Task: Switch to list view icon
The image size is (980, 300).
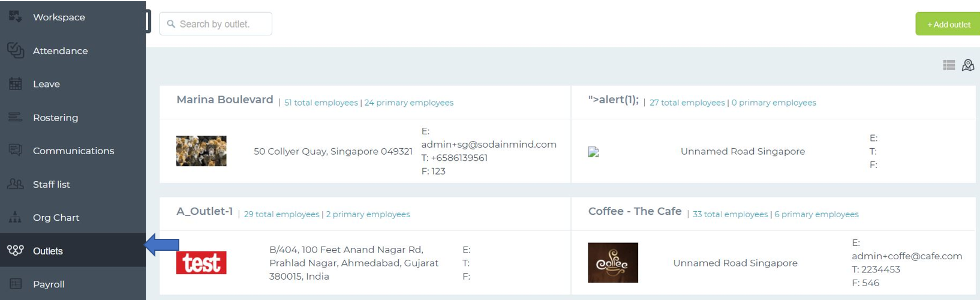Action: pyautogui.click(x=949, y=65)
